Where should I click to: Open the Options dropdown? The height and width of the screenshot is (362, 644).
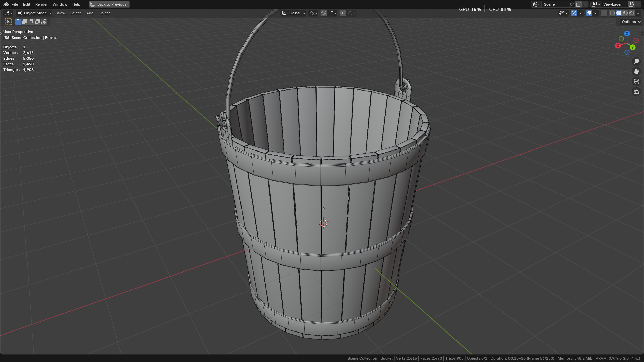pyautogui.click(x=631, y=22)
